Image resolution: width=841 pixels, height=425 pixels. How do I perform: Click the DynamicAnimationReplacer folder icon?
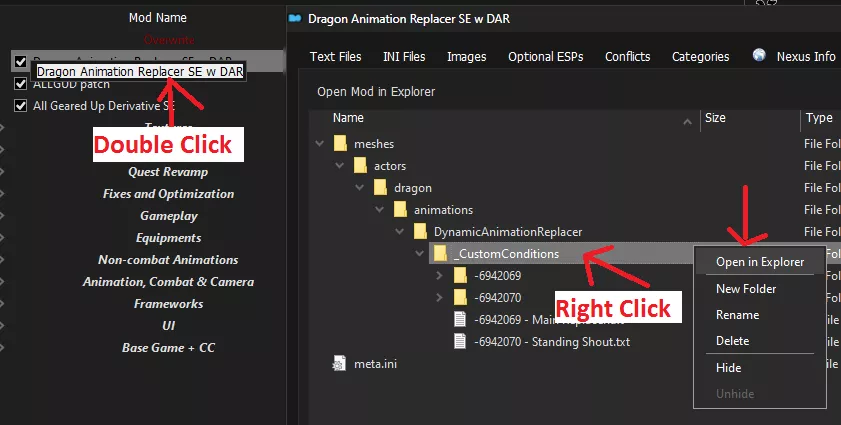point(420,232)
